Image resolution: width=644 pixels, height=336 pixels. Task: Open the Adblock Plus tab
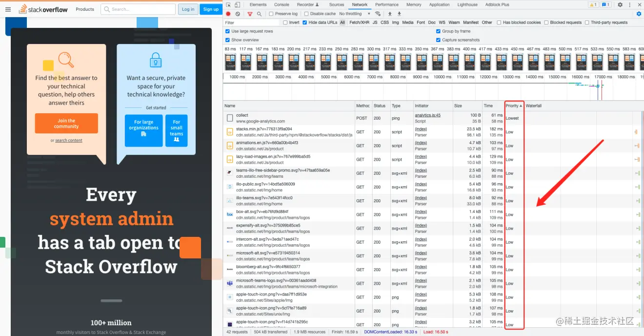pyautogui.click(x=497, y=4)
